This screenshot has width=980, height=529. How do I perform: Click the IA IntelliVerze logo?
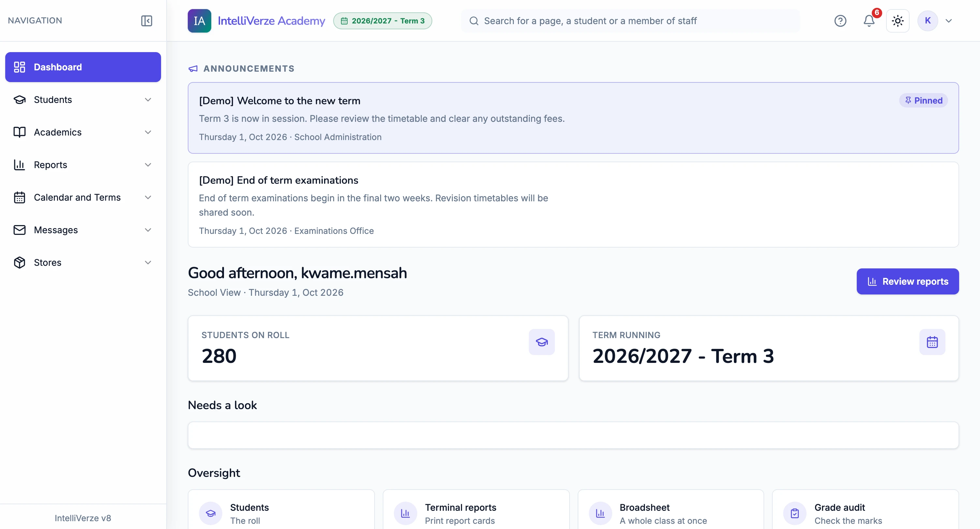(x=199, y=21)
